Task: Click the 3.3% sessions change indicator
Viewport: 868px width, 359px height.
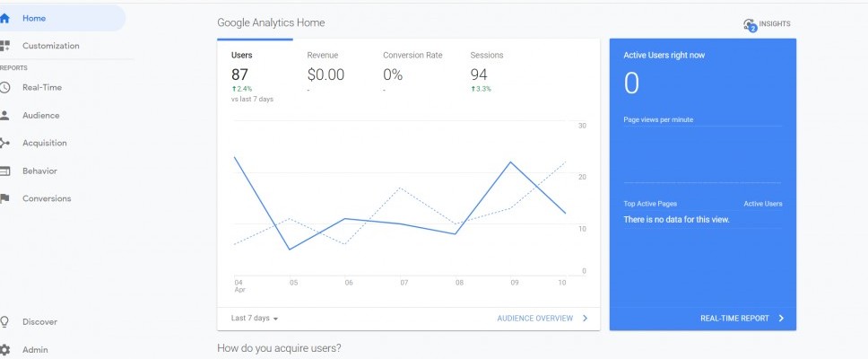Action: pyautogui.click(x=481, y=89)
